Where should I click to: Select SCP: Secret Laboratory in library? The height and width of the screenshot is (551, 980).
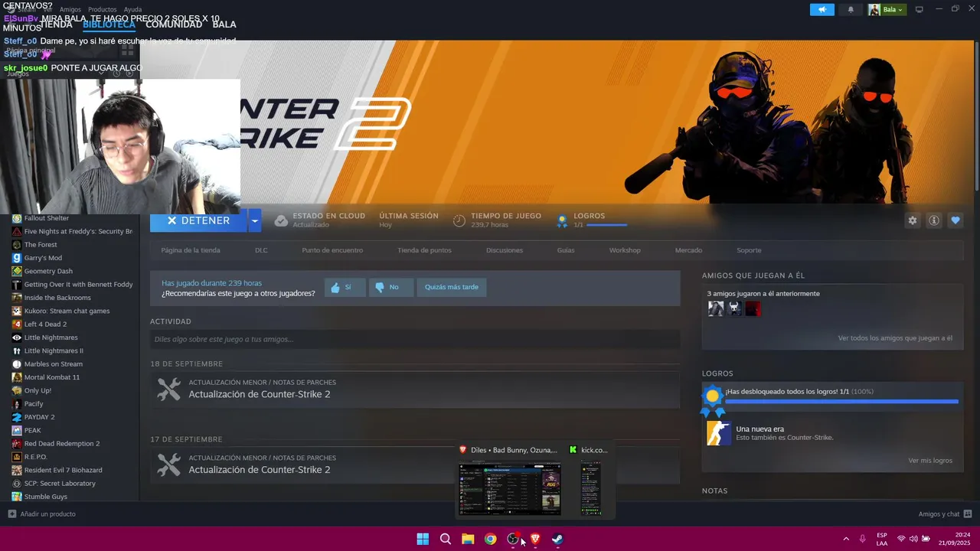point(60,484)
